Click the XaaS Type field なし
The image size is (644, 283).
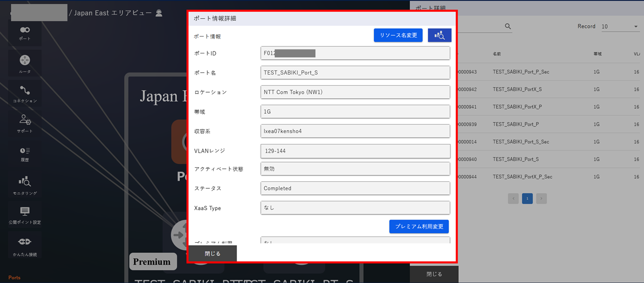tap(355, 208)
